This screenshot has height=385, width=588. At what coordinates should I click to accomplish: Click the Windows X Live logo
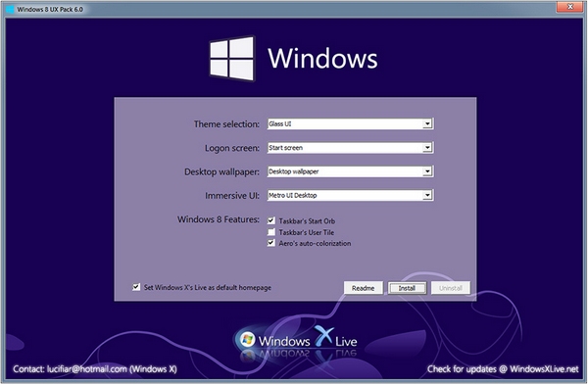click(296, 340)
